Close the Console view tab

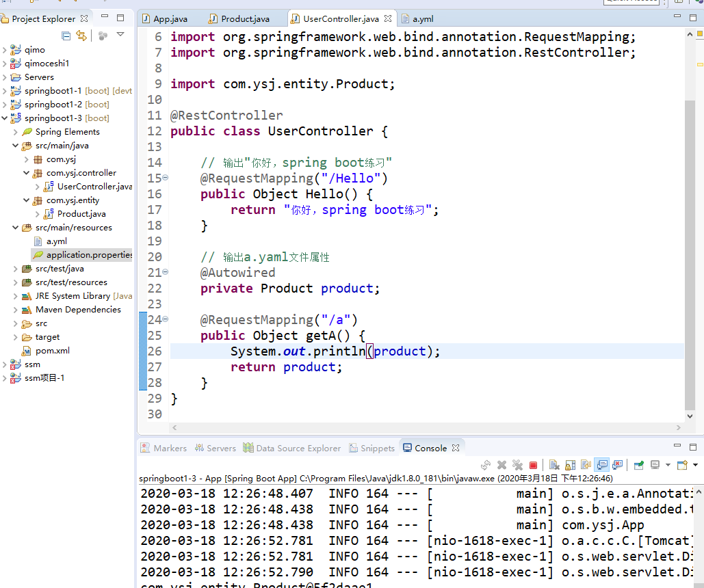tap(456, 448)
